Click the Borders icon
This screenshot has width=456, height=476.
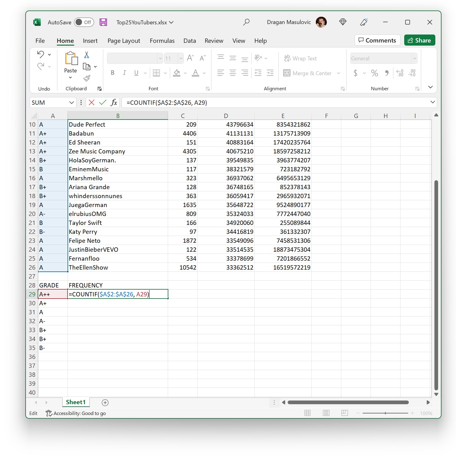click(x=157, y=73)
